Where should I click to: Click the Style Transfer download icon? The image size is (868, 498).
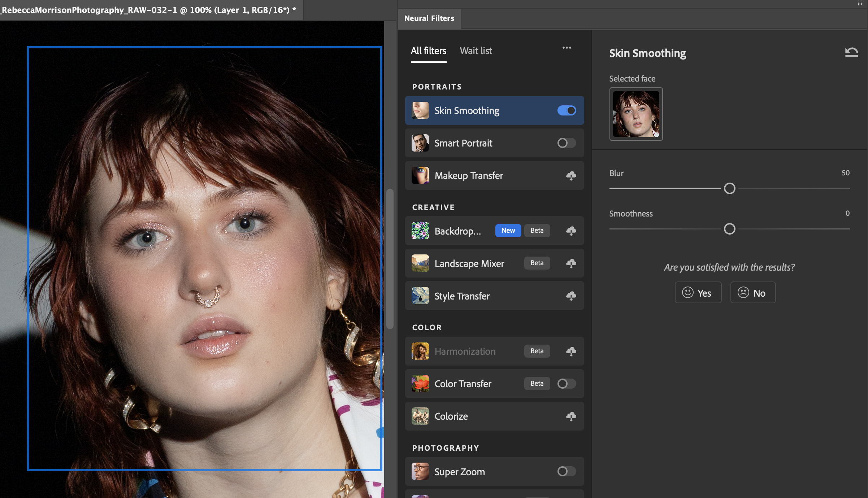pos(570,296)
